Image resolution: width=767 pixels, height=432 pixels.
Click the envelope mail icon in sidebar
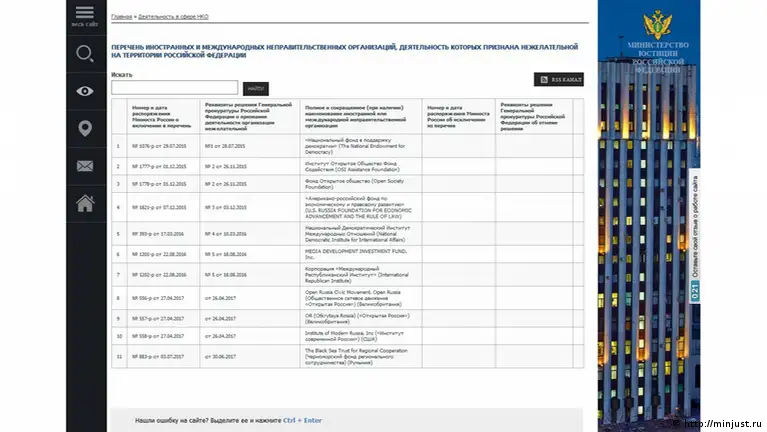click(85, 166)
